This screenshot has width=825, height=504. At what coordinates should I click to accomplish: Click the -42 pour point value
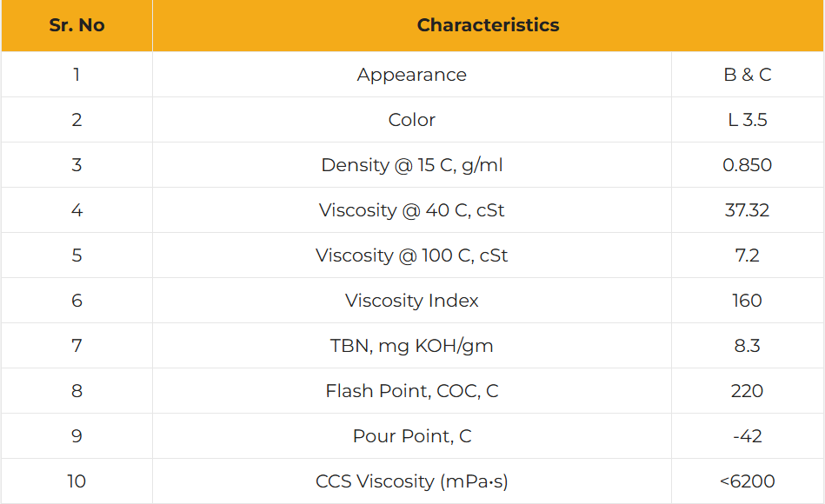pos(747,436)
